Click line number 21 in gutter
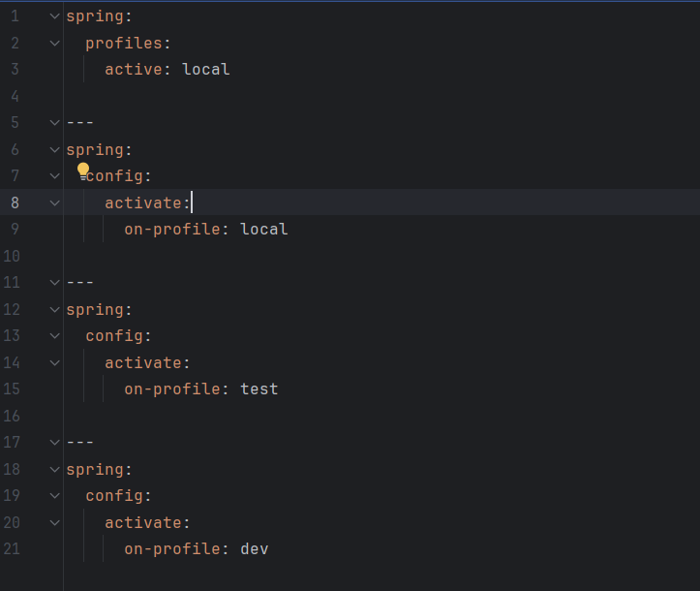The image size is (700, 591). point(12,549)
